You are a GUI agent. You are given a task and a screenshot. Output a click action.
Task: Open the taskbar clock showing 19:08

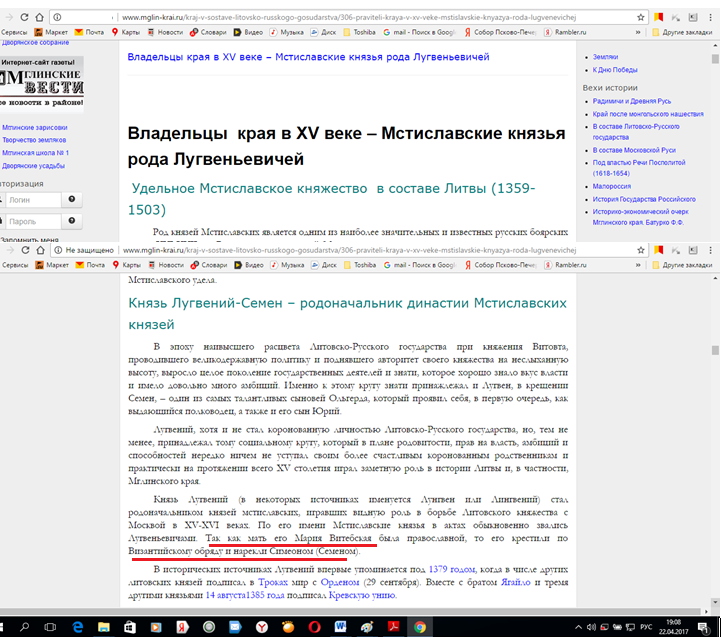click(674, 627)
